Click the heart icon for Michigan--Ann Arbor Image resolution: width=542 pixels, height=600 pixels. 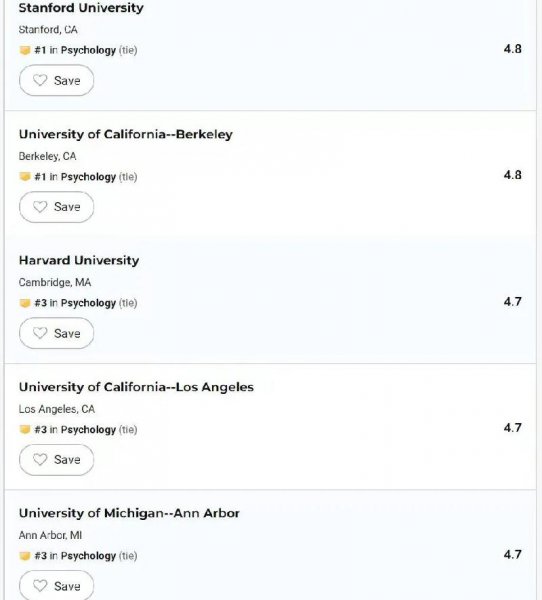click(40, 585)
